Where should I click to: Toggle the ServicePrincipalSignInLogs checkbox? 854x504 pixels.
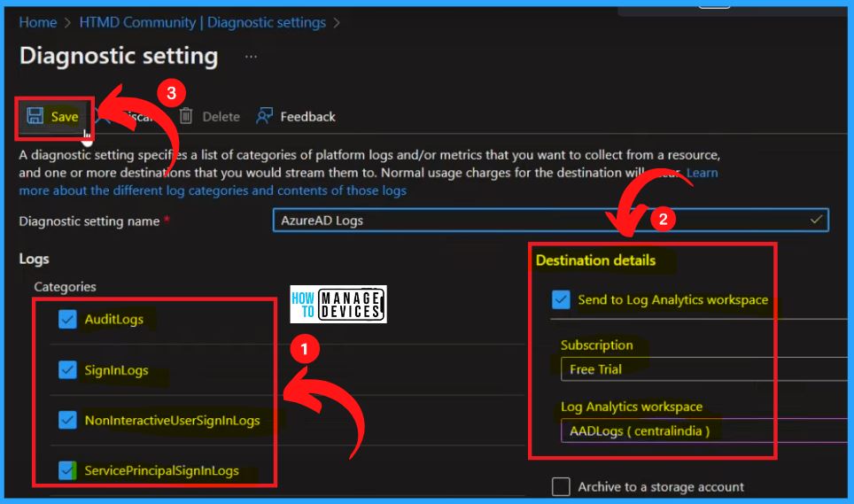click(x=67, y=470)
